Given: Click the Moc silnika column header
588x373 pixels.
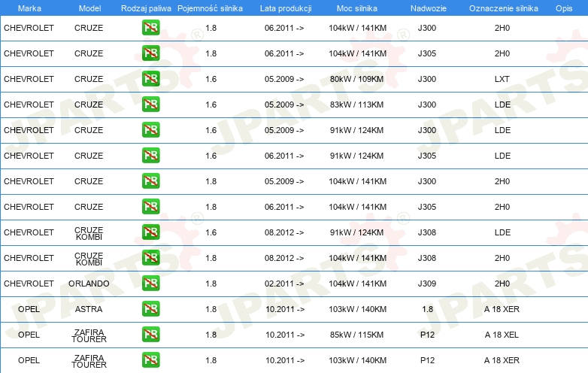Looking at the screenshot, I should coord(357,8).
